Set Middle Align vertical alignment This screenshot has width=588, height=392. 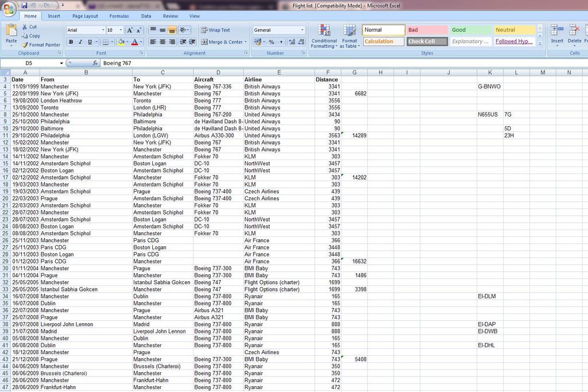tap(163, 30)
